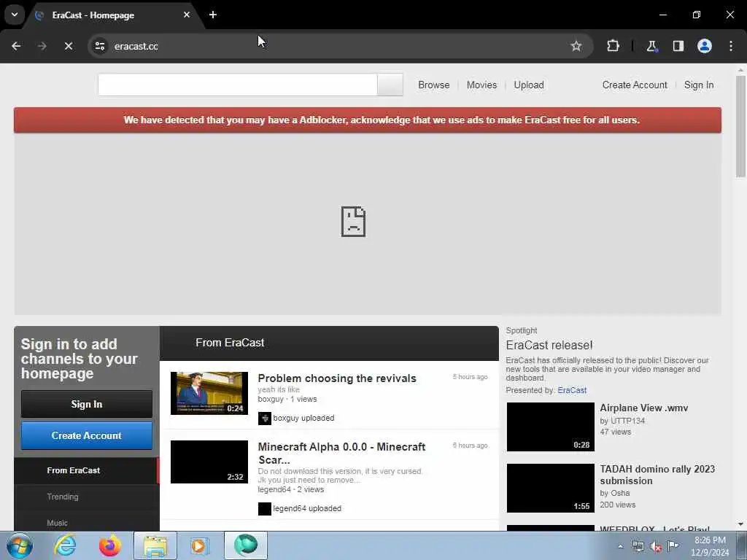
Task: Click the black Sign In sidebar button
Action: 87,404
